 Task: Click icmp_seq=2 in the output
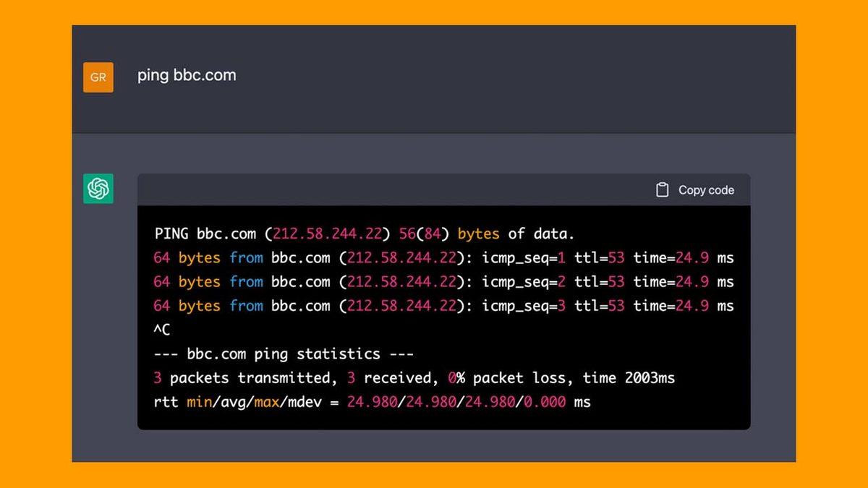point(524,281)
